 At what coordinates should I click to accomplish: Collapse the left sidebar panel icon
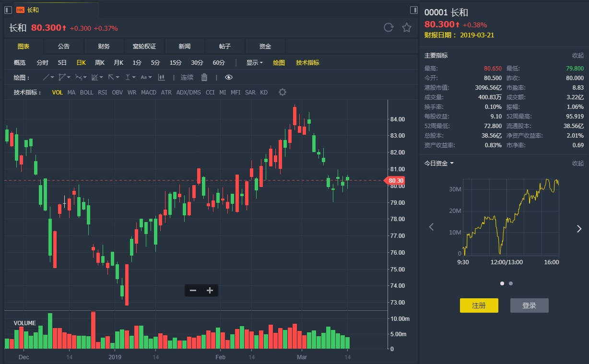(x=8, y=10)
